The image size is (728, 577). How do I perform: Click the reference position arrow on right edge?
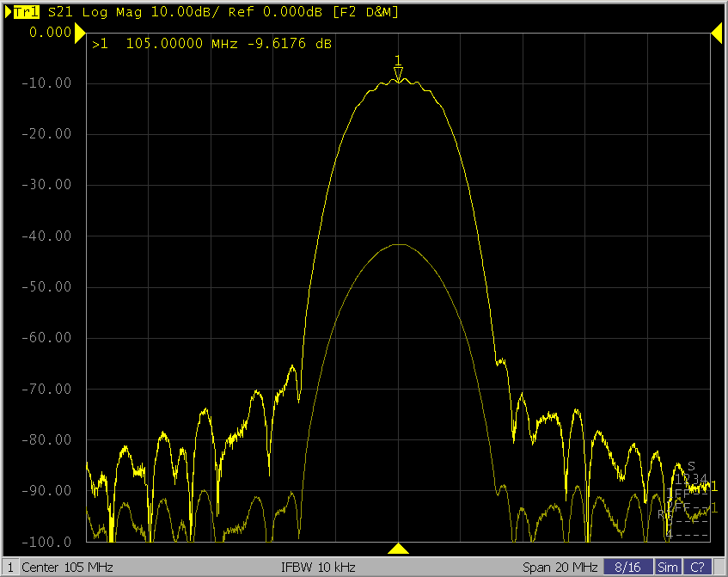coord(715,33)
